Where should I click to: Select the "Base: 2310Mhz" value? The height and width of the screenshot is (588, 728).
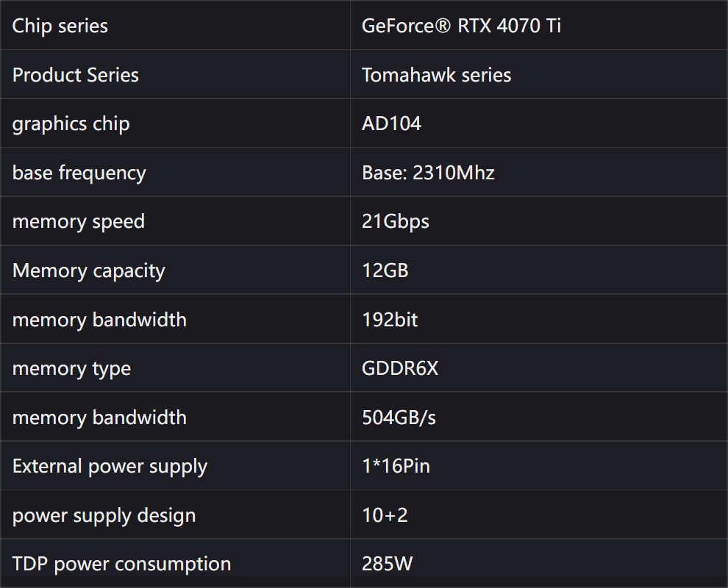(x=428, y=173)
